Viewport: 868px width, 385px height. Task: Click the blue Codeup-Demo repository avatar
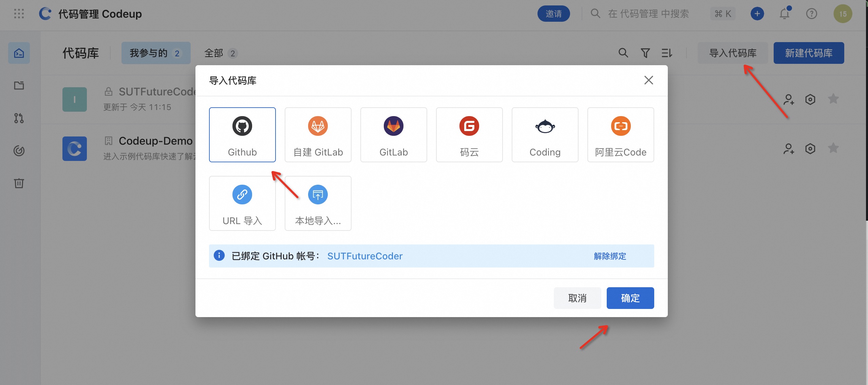pos(75,149)
